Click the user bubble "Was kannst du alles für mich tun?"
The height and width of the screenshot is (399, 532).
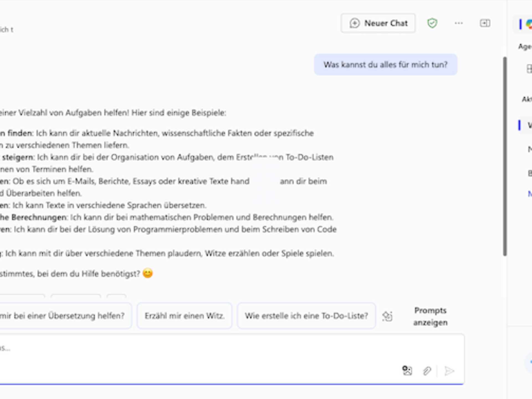386,65
